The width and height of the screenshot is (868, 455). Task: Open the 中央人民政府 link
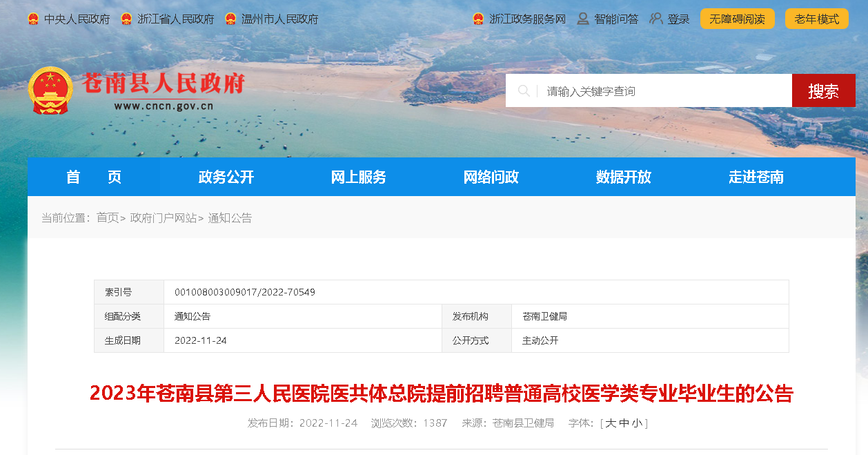coord(77,19)
